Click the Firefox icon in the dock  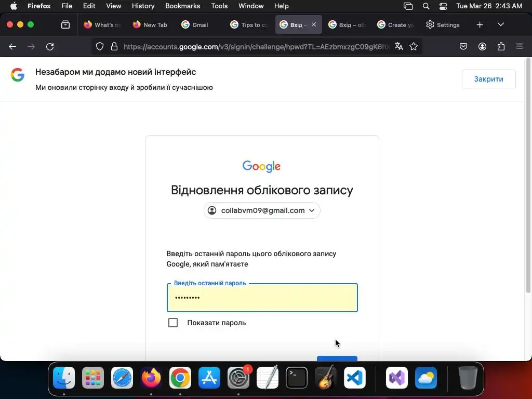[x=151, y=378]
